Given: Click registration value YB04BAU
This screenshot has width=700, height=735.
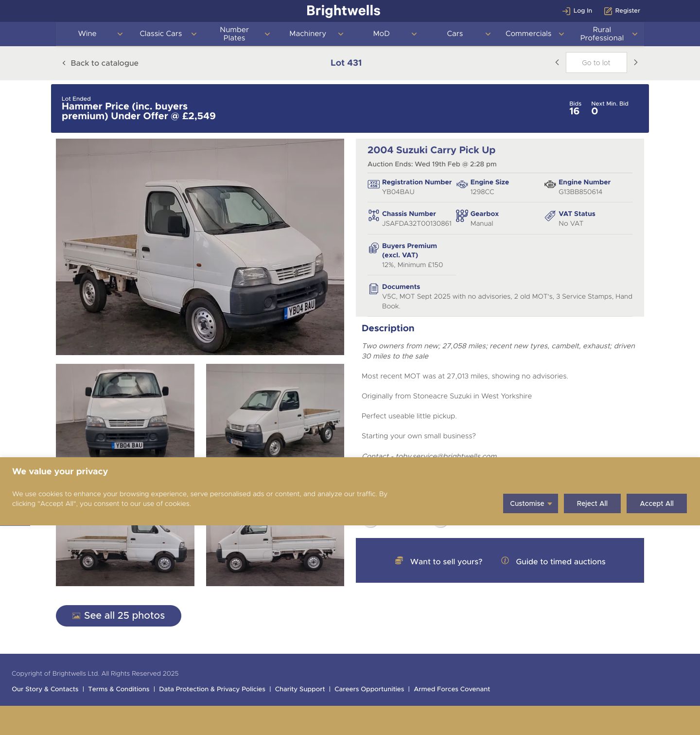Looking at the screenshot, I should (398, 192).
